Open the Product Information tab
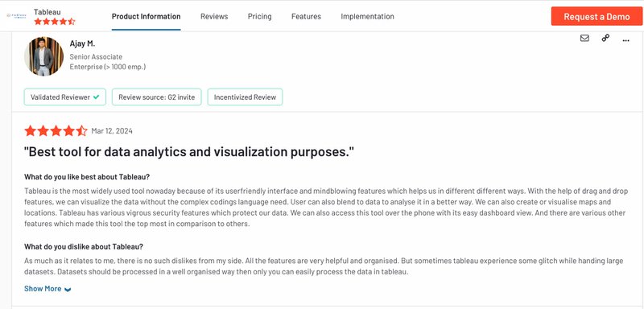 pyautogui.click(x=147, y=16)
